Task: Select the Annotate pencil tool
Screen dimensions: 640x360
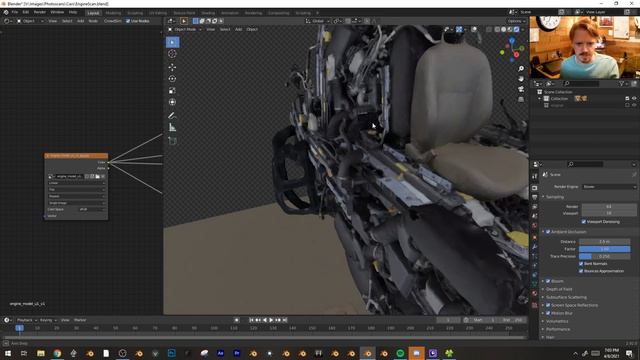Action: click(172, 116)
